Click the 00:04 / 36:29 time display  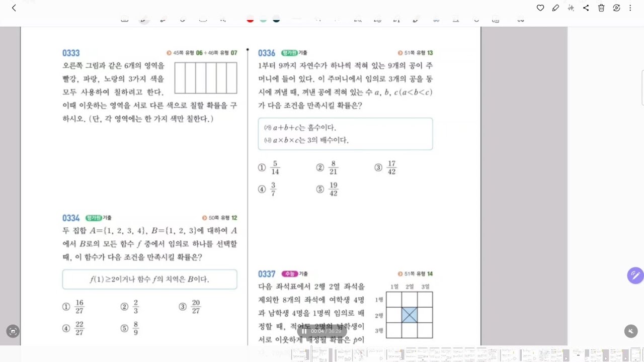tap(326, 331)
